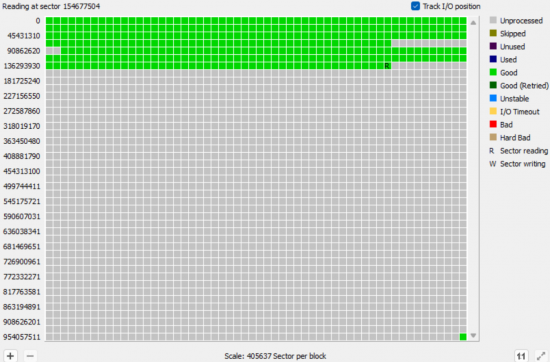Click the row label 136293930
This screenshot has height=362, width=550.
pyautogui.click(x=22, y=66)
